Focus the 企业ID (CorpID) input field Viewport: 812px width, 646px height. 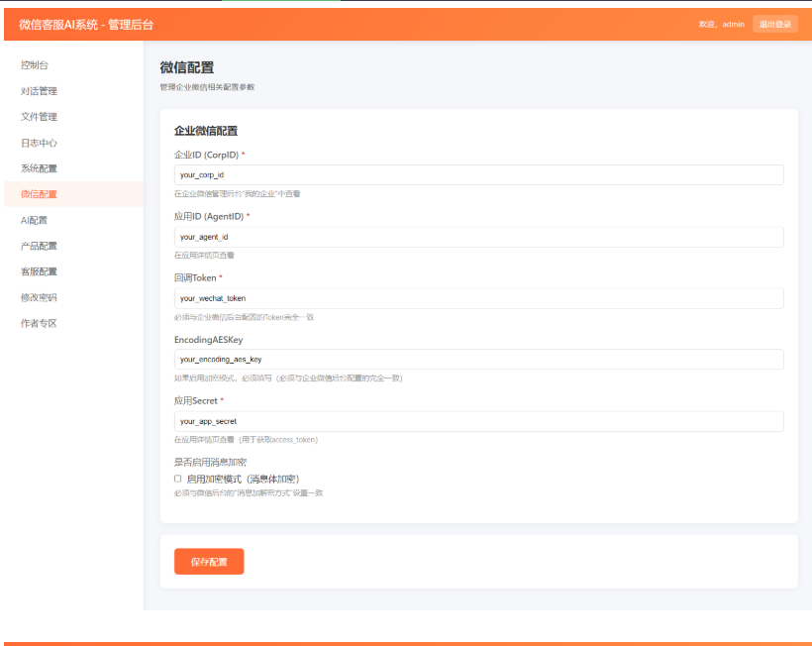pyautogui.click(x=478, y=175)
